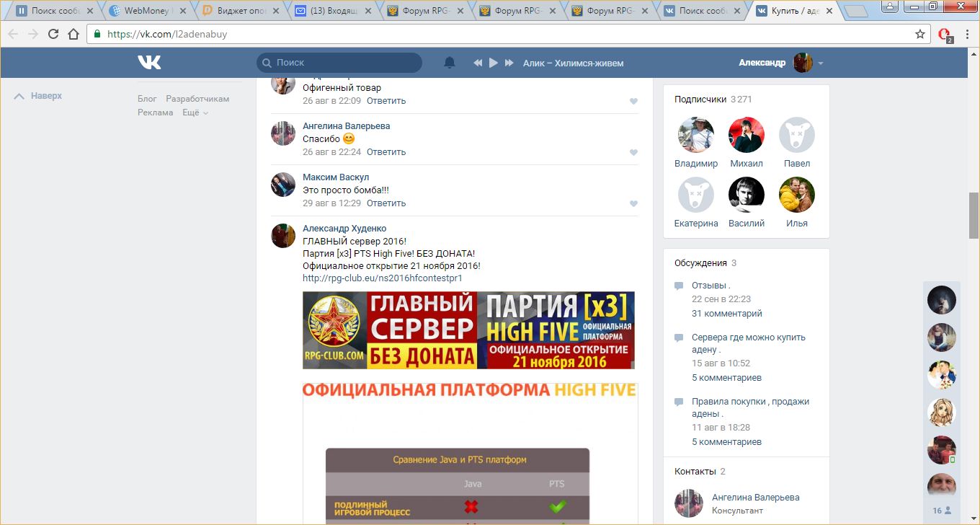Open the "Обсуждения" section header
Screen dimensions: 980x525
click(x=705, y=263)
